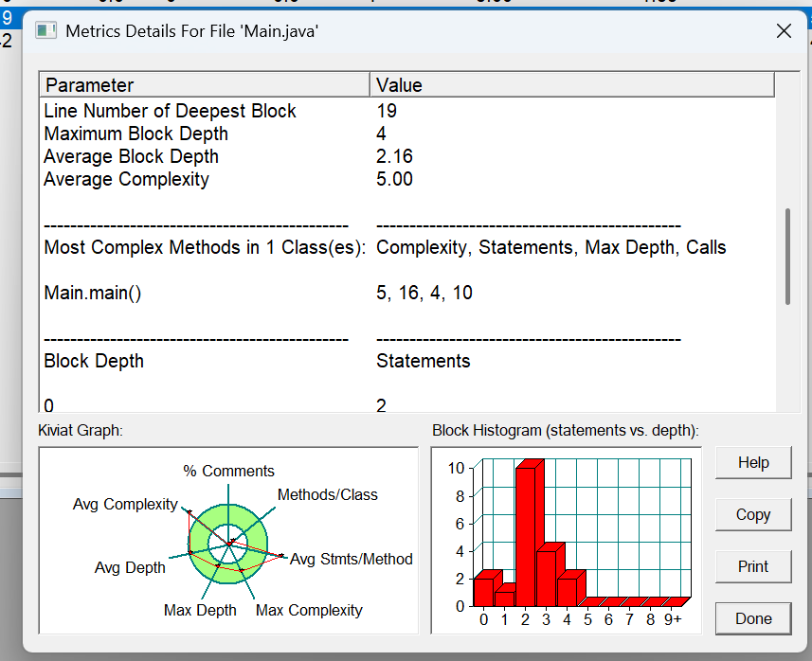Select the Average Block Depth row
812x661 pixels.
click(x=407, y=156)
